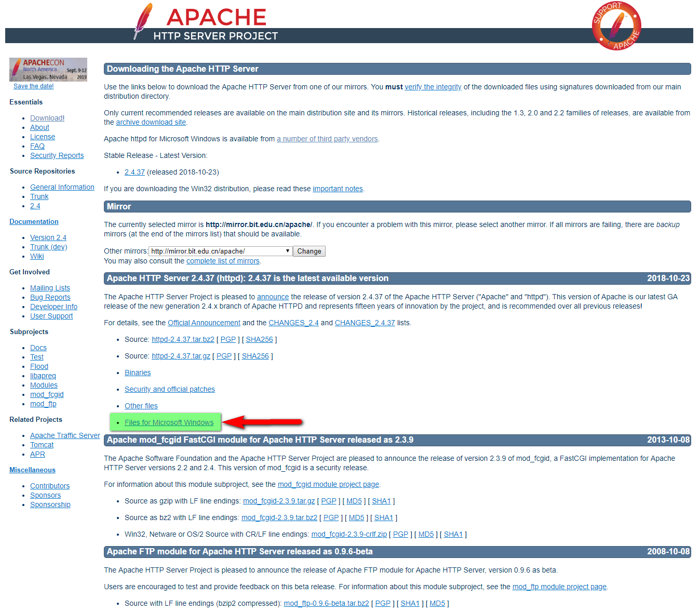The image size is (700, 611).
Task: Open PGP signature for httpd tar.gz
Action: [x=224, y=356]
